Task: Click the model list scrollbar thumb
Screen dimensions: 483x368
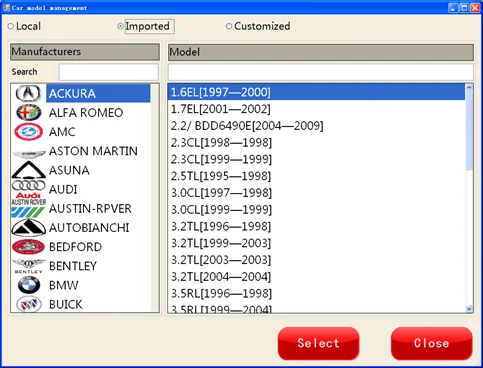Action: pos(469,131)
